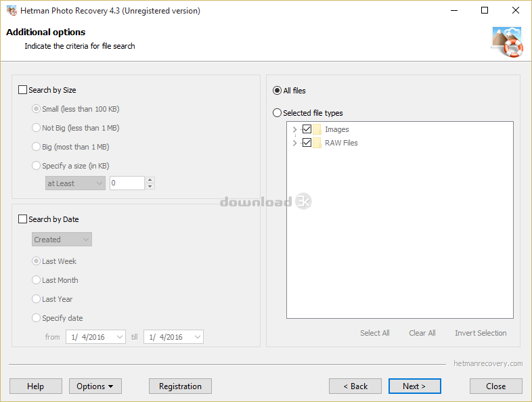Select the All files radio button

pyautogui.click(x=278, y=91)
